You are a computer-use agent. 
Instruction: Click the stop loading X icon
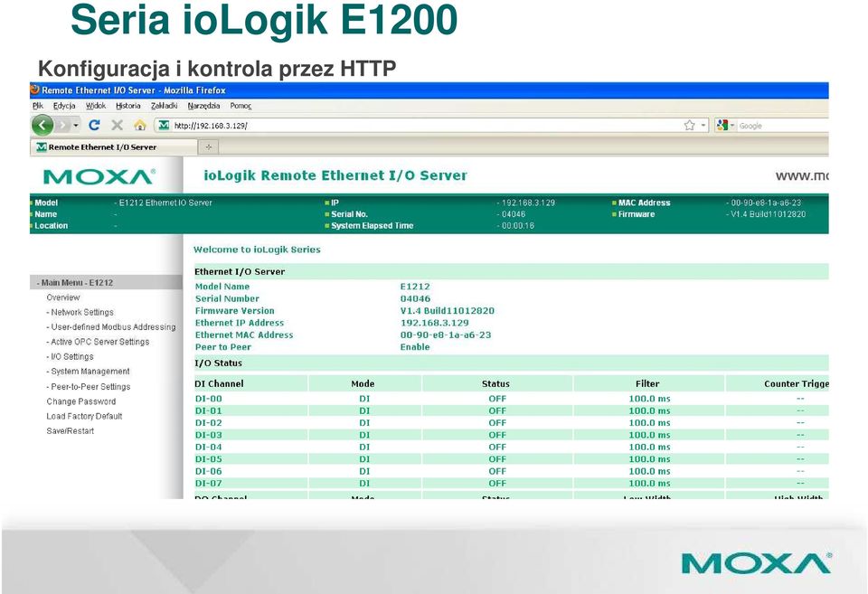click(x=117, y=125)
